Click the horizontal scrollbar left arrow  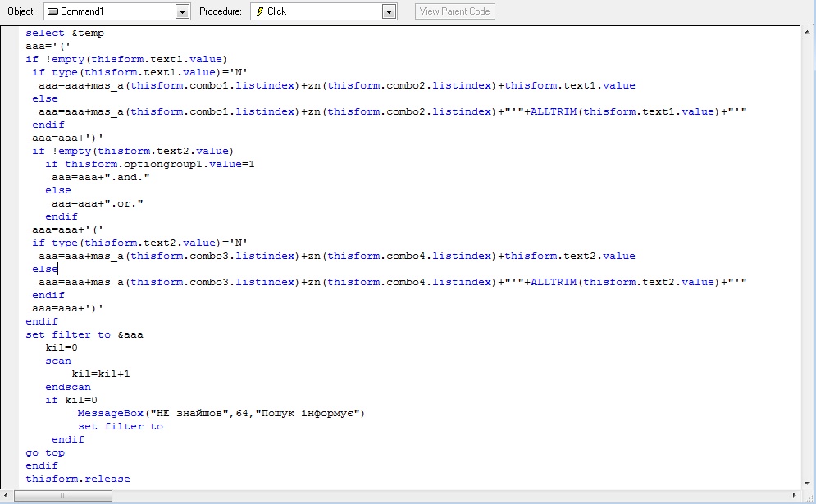pyautogui.click(x=7, y=496)
